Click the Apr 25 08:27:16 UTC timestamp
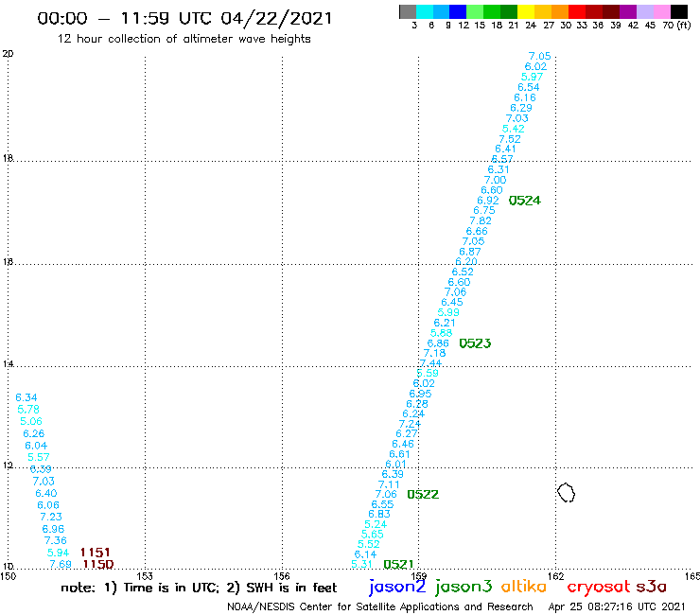Image resolution: width=700 pixels, height=615 pixels. point(617,606)
